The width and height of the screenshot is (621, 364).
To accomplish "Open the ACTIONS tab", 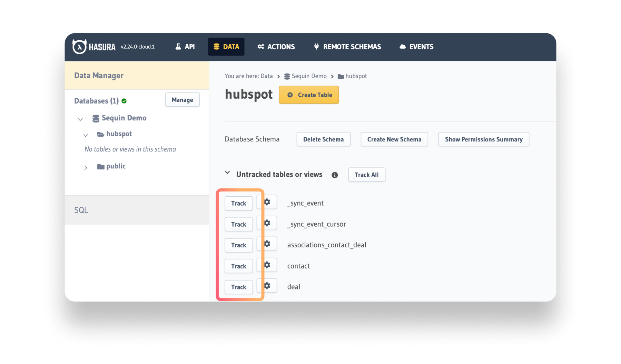I will click(276, 47).
